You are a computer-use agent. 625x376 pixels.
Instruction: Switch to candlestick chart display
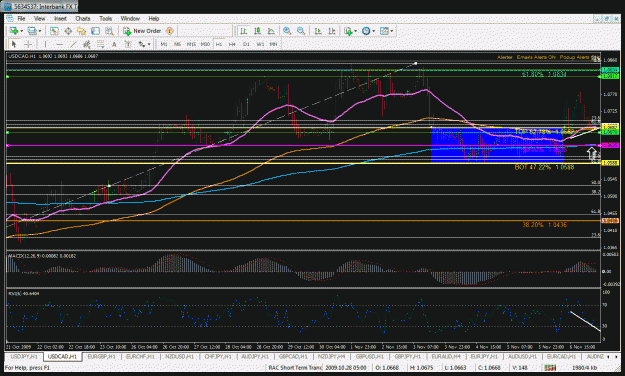257,31
